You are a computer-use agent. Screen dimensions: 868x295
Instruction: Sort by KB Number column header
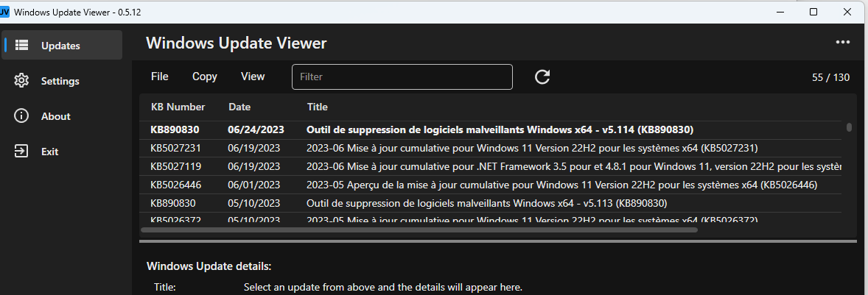click(x=178, y=107)
